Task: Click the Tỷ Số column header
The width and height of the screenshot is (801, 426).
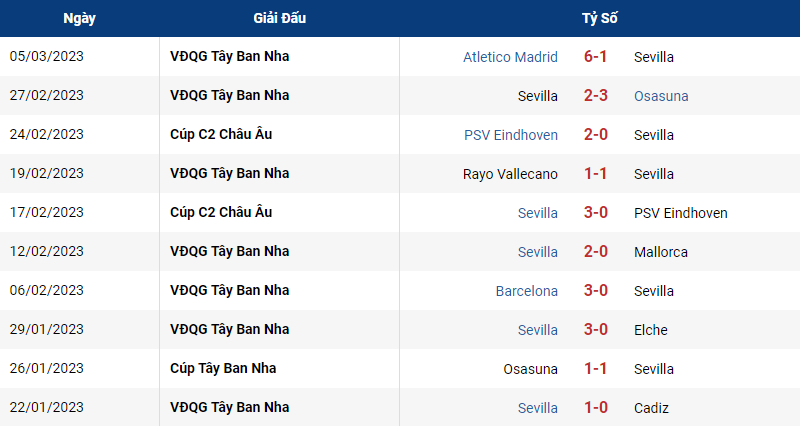Action: point(599,18)
